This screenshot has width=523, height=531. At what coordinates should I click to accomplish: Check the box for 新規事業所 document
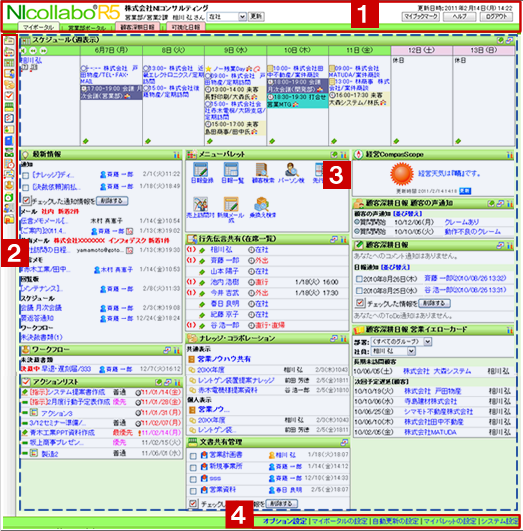point(193,467)
